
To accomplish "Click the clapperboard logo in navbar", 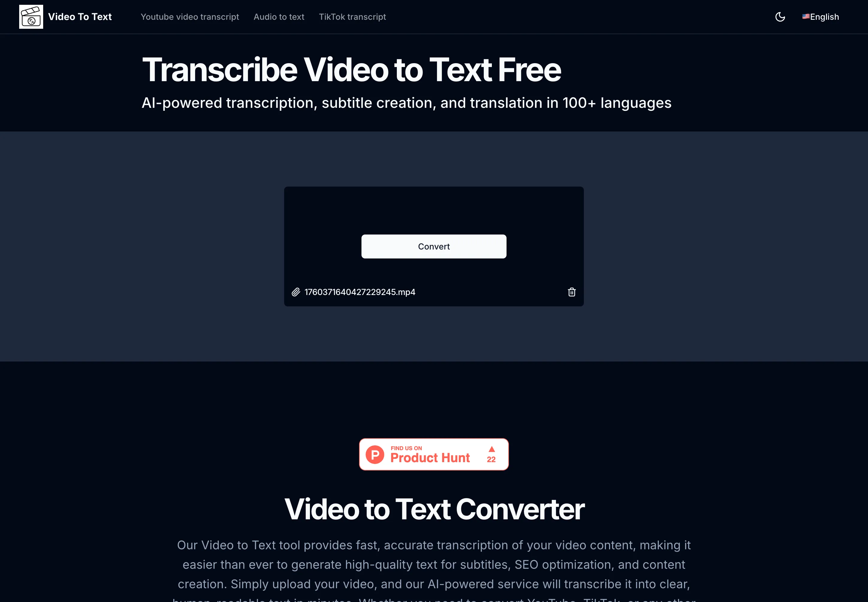I will click(31, 16).
